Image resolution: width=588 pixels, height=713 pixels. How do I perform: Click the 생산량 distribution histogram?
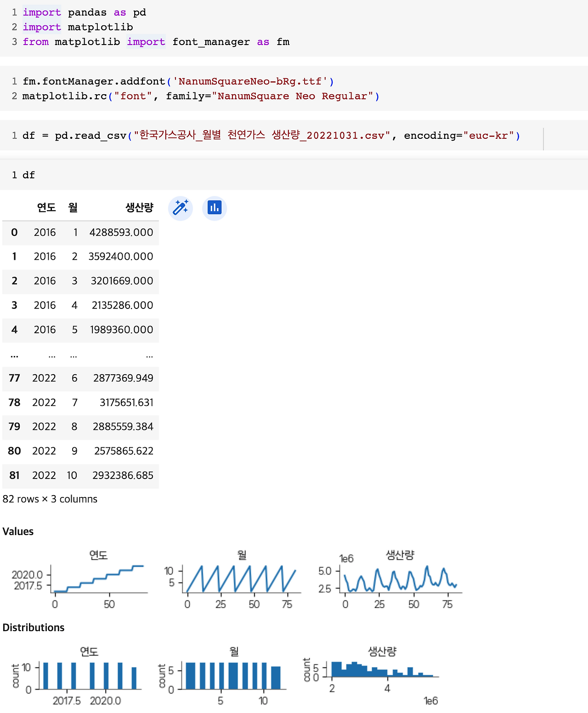(x=372, y=677)
